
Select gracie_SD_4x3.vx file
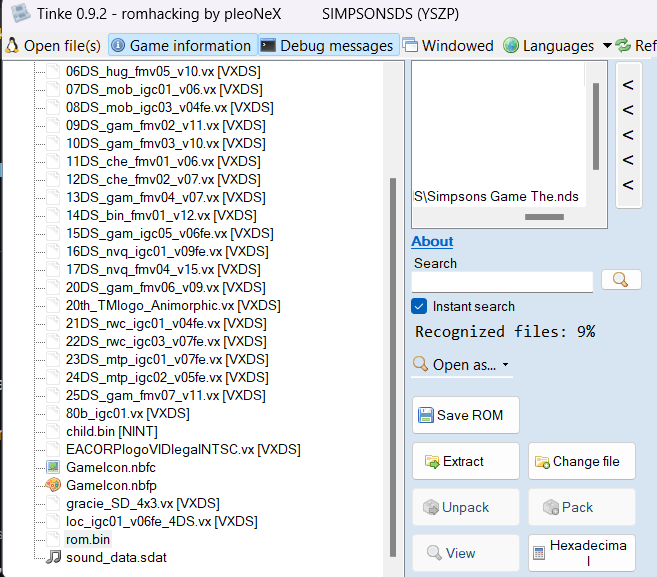pos(143,503)
